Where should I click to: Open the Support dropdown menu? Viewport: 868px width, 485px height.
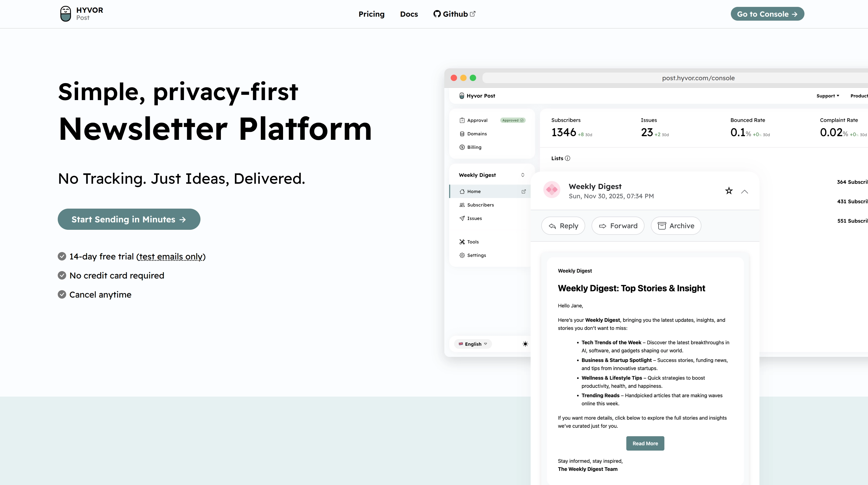[827, 96]
